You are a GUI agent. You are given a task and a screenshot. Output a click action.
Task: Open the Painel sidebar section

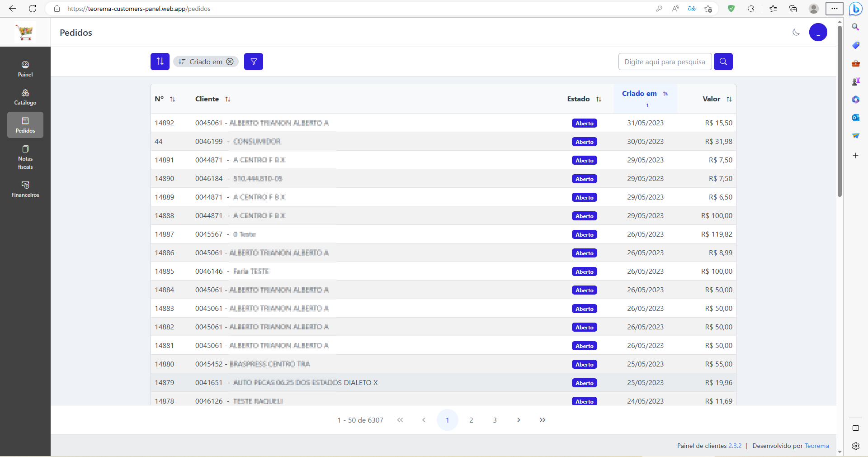click(25, 69)
